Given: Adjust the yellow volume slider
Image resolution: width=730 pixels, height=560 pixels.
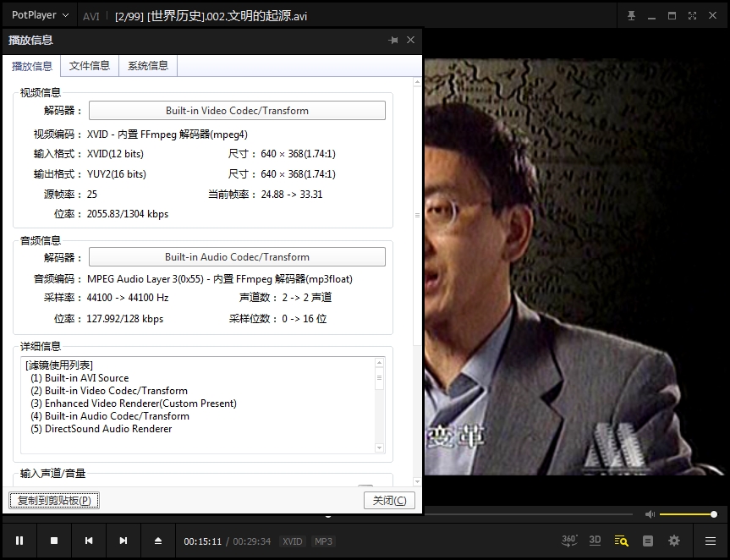Looking at the screenshot, I should point(687,514).
